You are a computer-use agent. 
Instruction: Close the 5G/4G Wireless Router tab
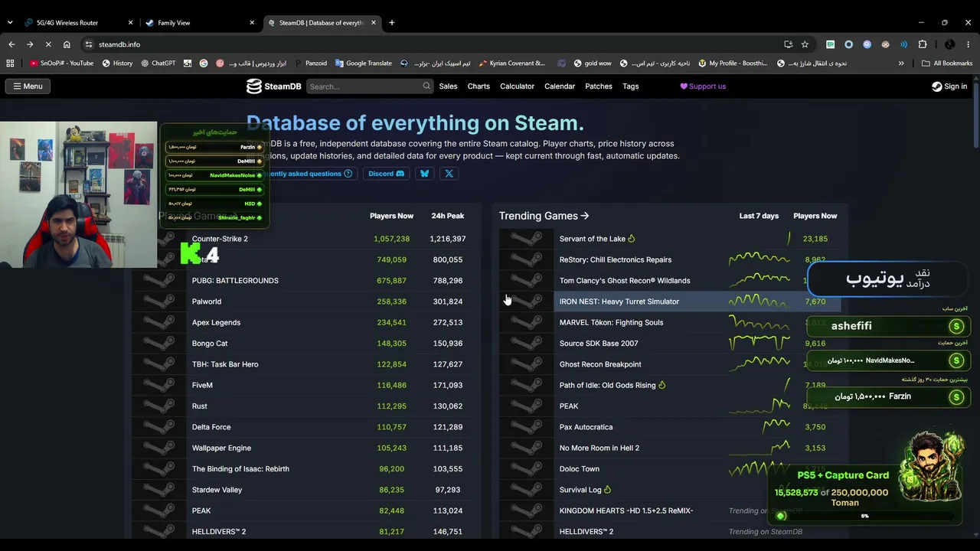pos(130,23)
